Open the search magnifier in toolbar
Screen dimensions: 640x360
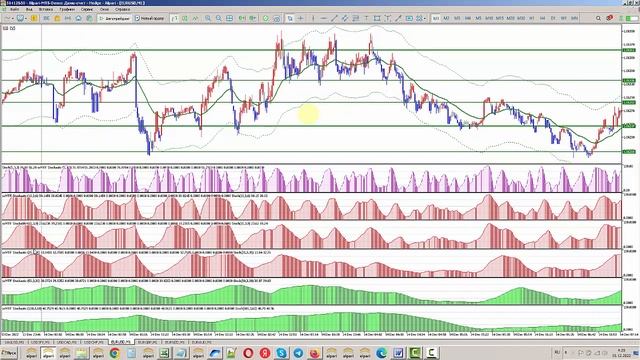[598, 18]
